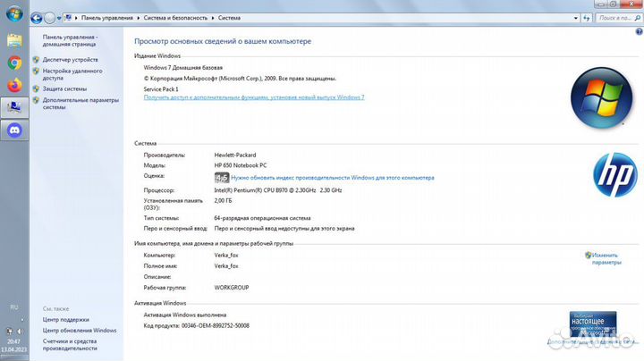Open 'Диспетчер устройств' link
The width and height of the screenshot is (644, 361).
coord(71,60)
